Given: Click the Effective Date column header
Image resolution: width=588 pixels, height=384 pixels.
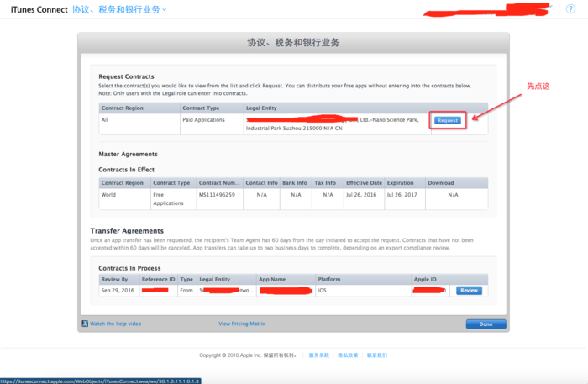Looking at the screenshot, I should pos(365,182).
